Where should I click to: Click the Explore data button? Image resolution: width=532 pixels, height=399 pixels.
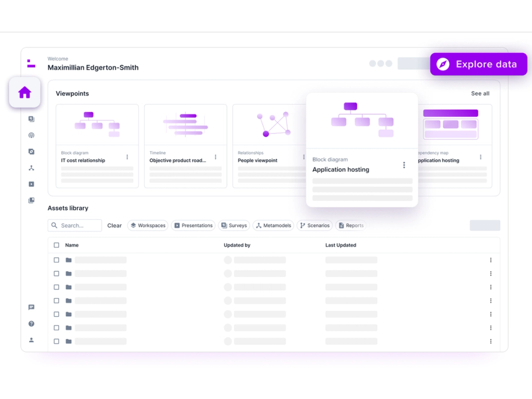pos(479,64)
